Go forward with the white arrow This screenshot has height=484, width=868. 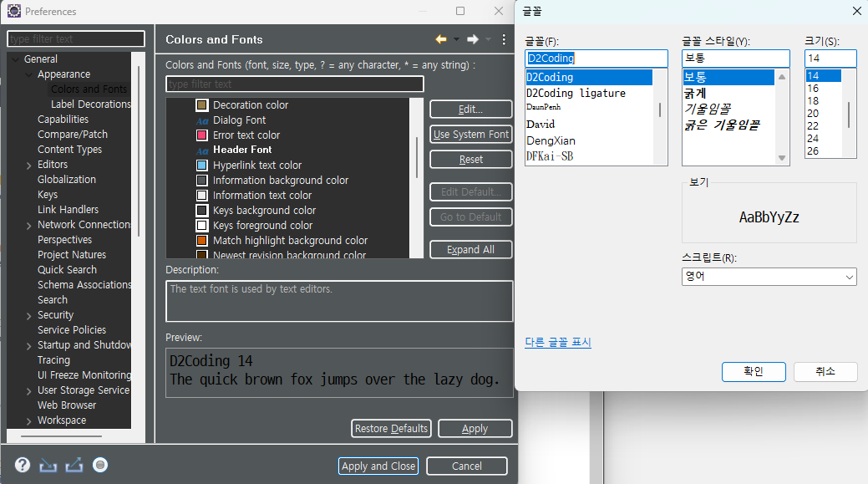click(473, 39)
